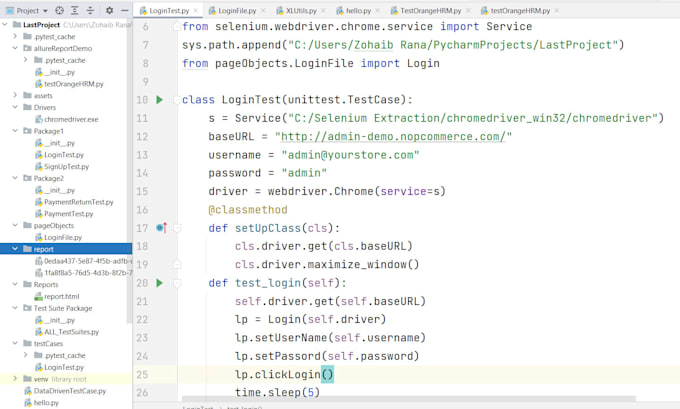Select the 1fa8f8a5 report file

83,272
